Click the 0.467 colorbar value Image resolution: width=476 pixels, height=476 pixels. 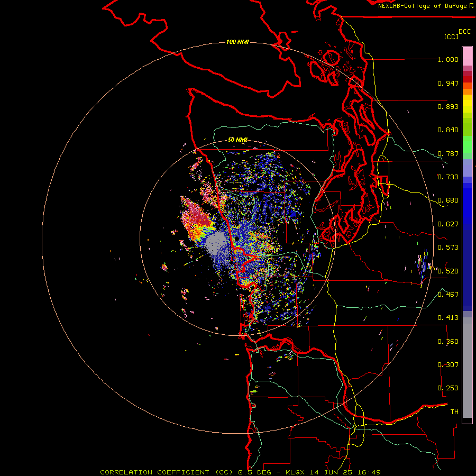pos(448,294)
